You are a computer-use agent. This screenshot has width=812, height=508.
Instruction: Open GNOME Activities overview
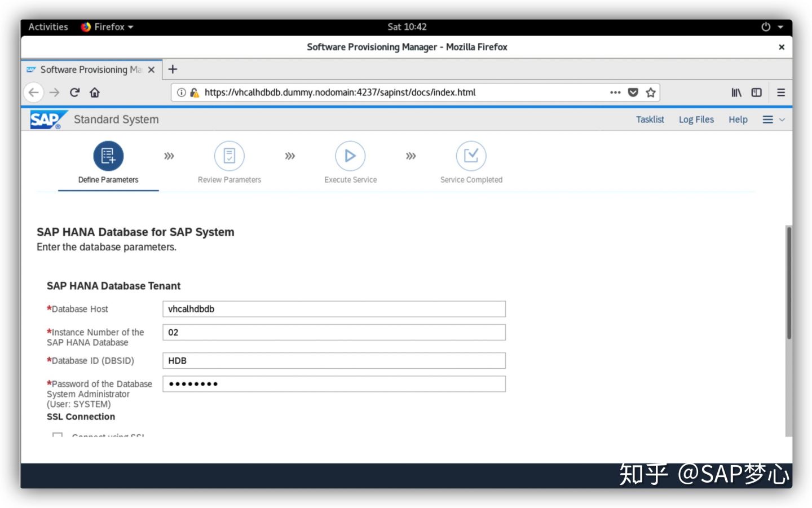pyautogui.click(x=48, y=27)
